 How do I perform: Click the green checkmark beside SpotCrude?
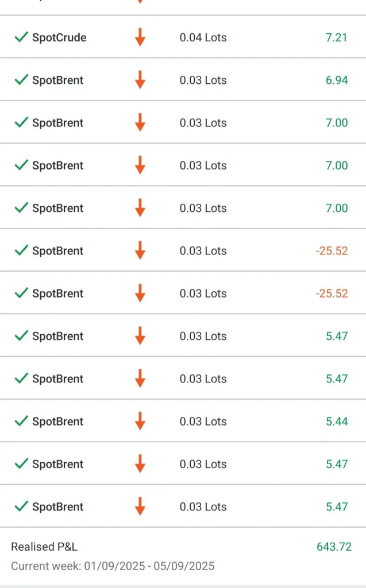coord(21,37)
